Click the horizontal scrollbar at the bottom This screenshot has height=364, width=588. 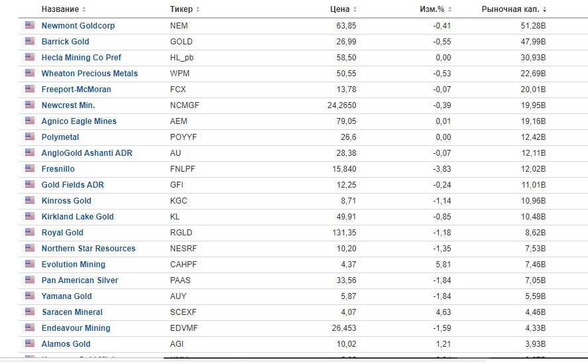click(376, 358)
